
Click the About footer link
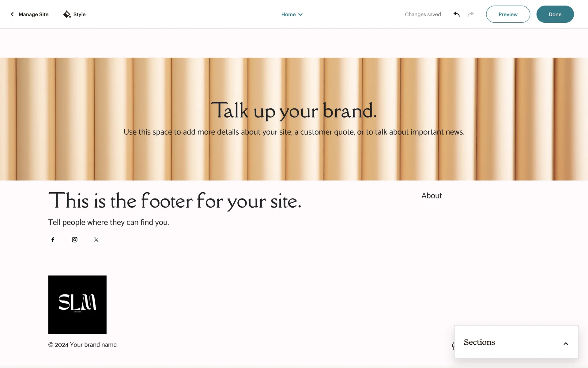(432, 196)
